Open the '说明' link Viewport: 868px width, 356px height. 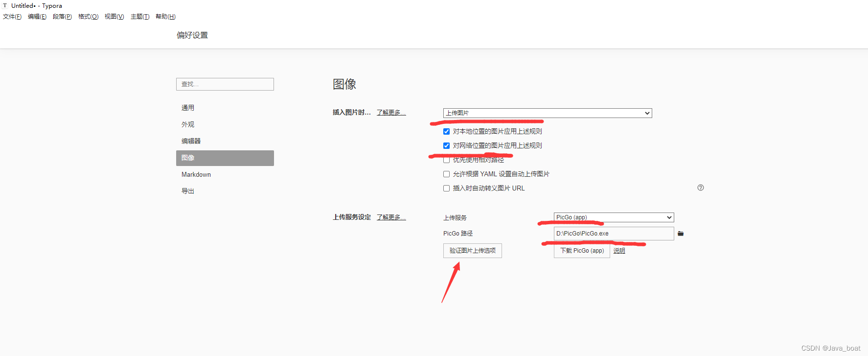click(x=619, y=251)
